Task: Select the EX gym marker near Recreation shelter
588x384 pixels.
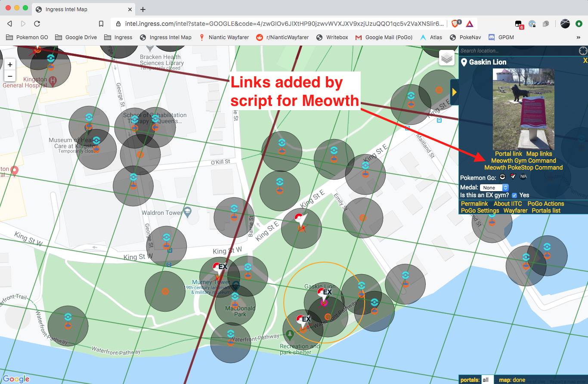Action: coord(302,322)
